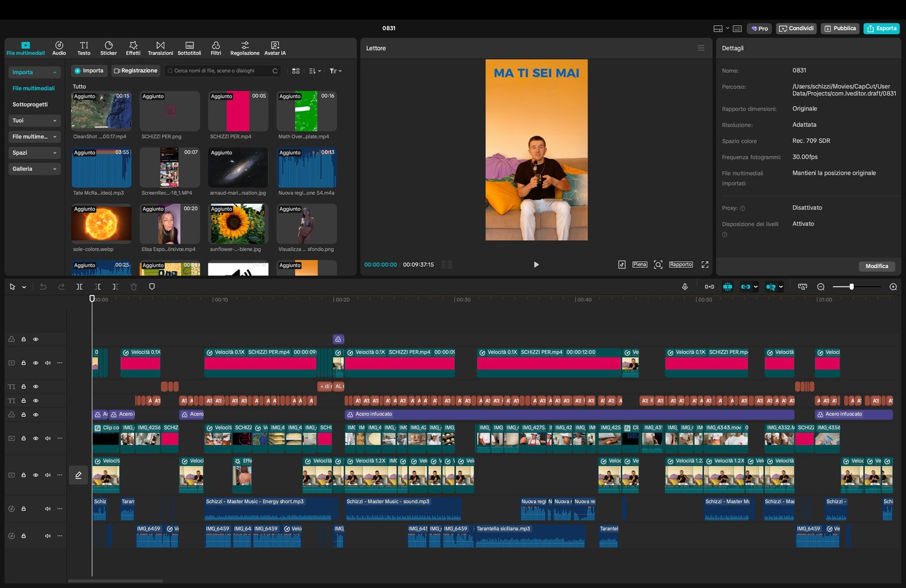The height and width of the screenshot is (588, 906).
Task: Lock the Tarantella siciliana audio track
Action: point(24,536)
